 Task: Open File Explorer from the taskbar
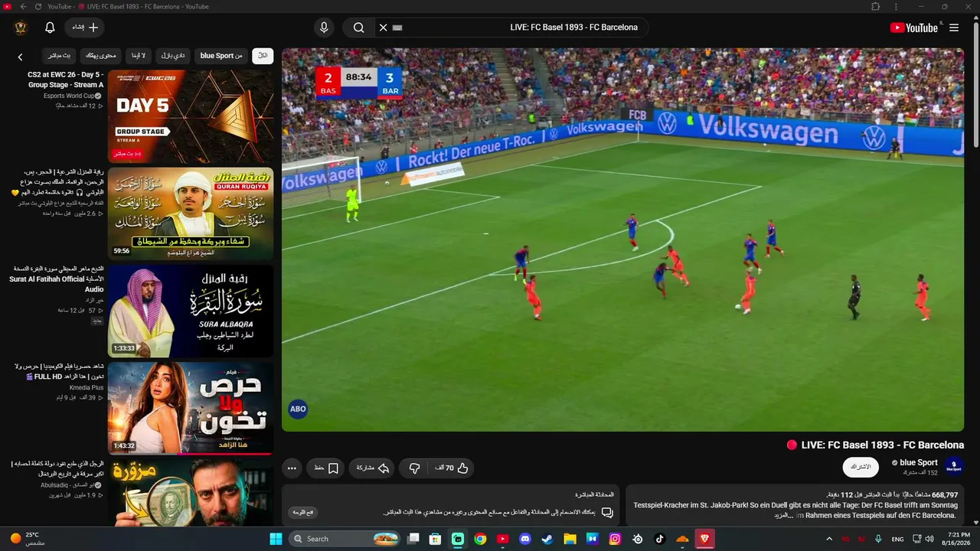click(x=570, y=539)
